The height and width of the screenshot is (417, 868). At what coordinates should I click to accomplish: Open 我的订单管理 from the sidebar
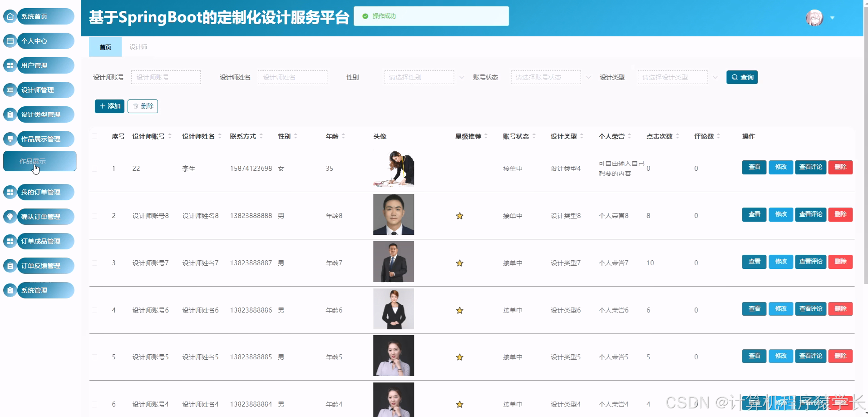point(39,192)
